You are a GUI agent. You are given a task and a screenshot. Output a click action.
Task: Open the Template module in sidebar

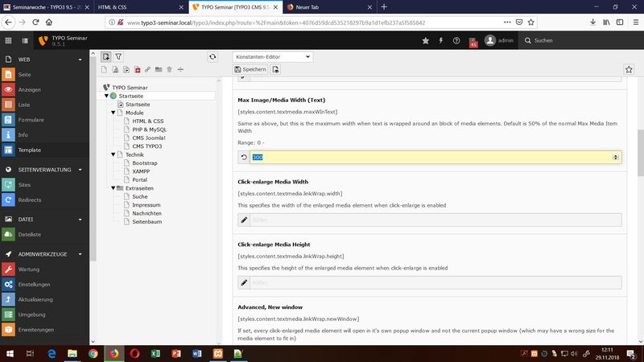(29, 150)
